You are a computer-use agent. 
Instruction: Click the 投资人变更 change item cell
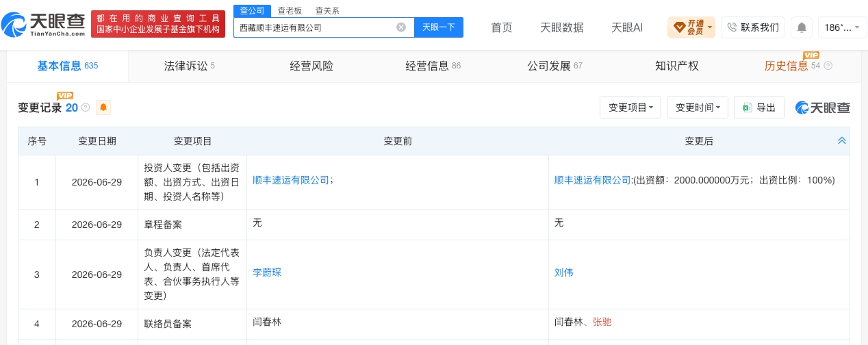192,182
